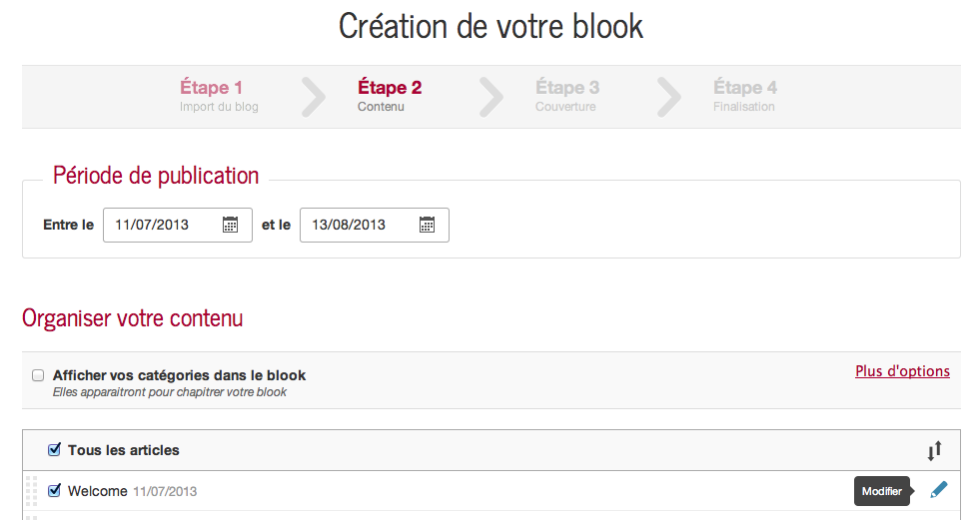Click the chevron arrow after Étape 1
The height and width of the screenshot is (520, 980).
(x=314, y=96)
